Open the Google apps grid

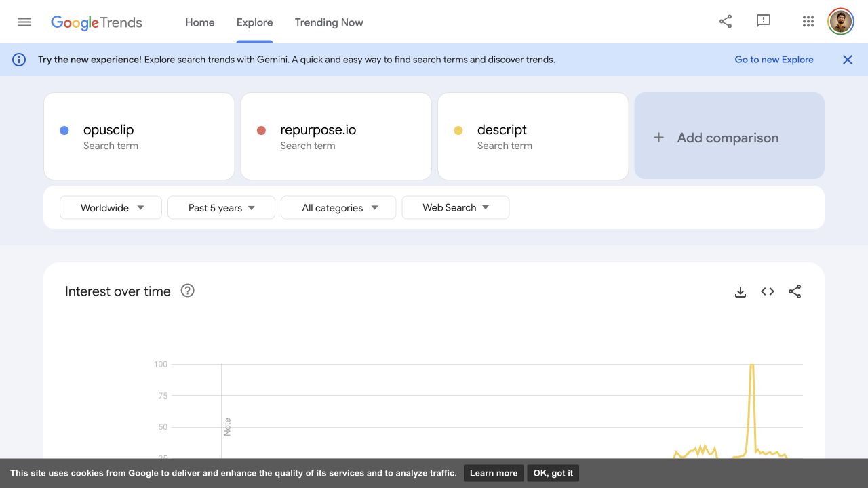[808, 22]
